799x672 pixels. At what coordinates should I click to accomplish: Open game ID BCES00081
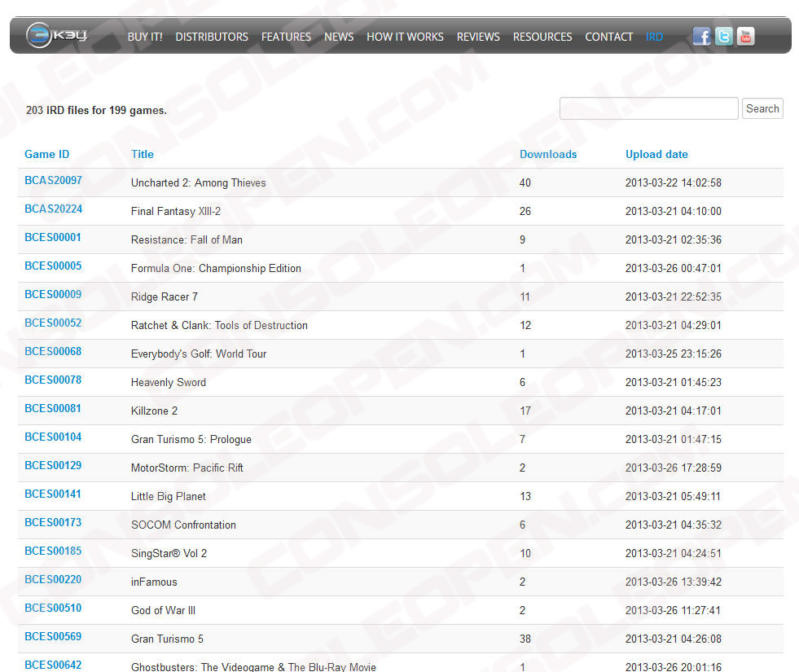click(x=52, y=409)
